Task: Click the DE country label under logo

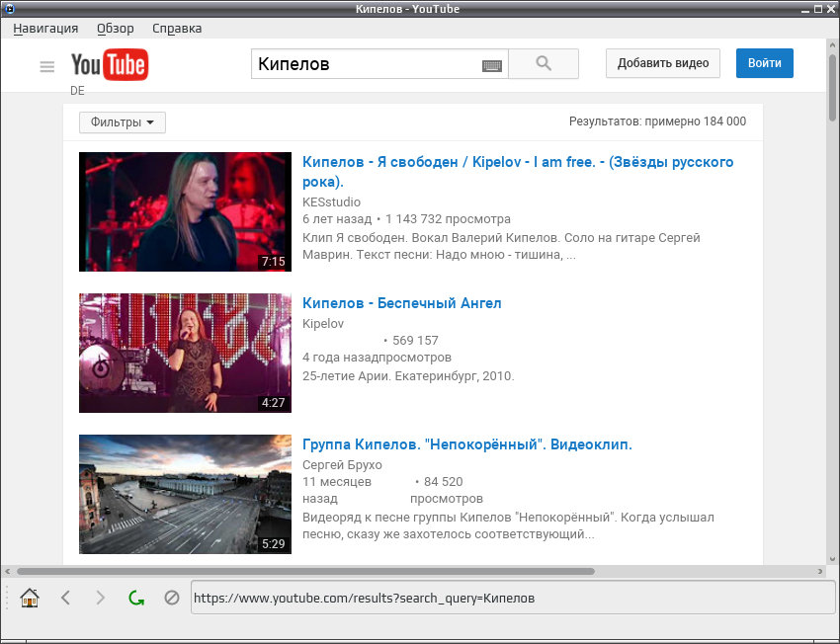Action: (77, 91)
